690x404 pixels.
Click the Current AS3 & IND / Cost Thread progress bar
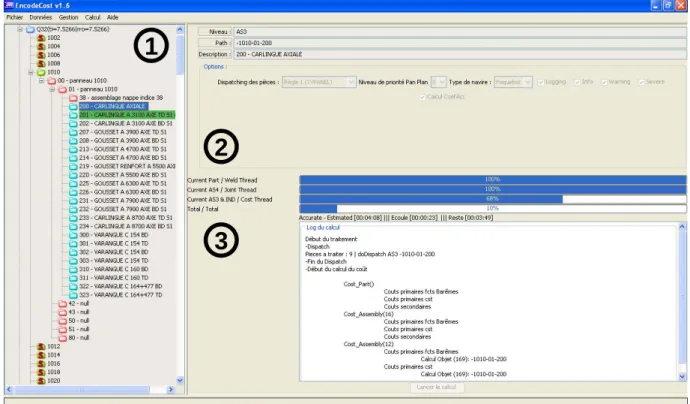coord(492,199)
